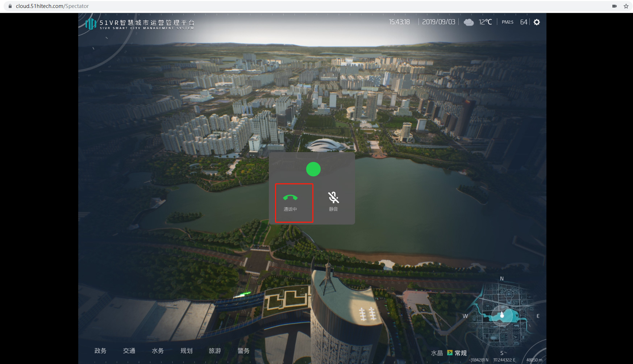633x364 pixels.
Task: Open the 警务 menu
Action: click(x=243, y=351)
